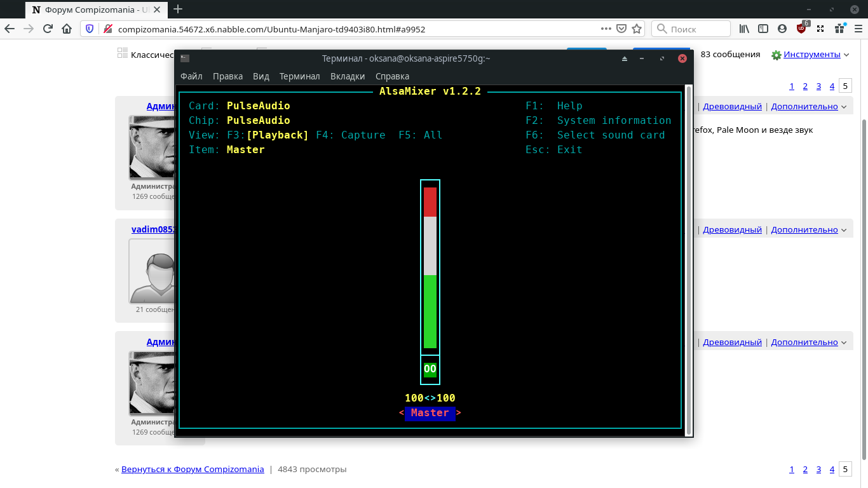The image size is (868, 488).
Task: Click the home page button
Action: (67, 29)
